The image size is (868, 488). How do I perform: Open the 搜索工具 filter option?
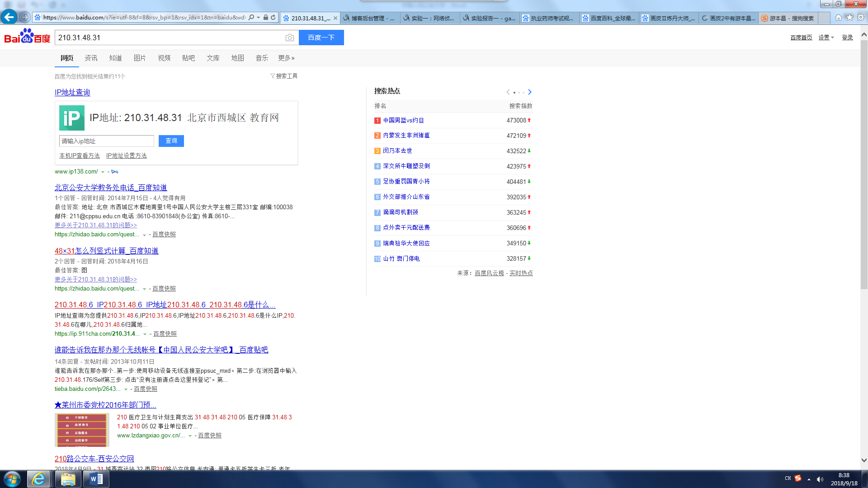pyautogui.click(x=284, y=76)
